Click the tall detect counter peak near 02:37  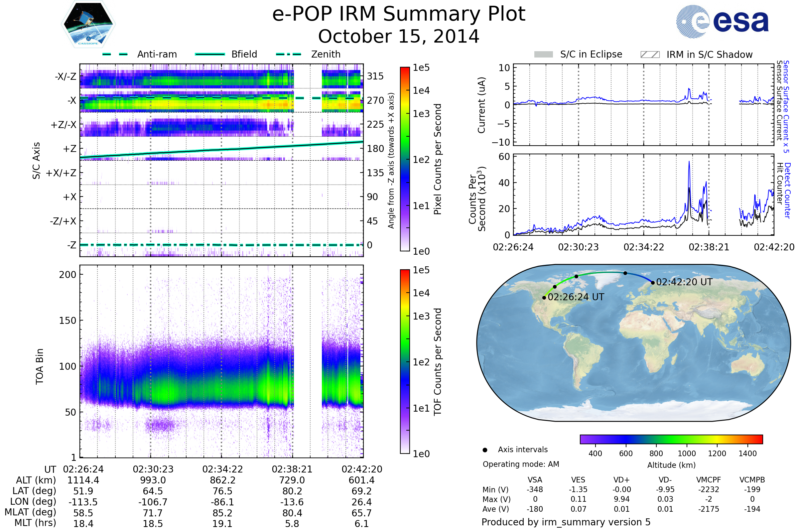pyautogui.click(x=689, y=163)
